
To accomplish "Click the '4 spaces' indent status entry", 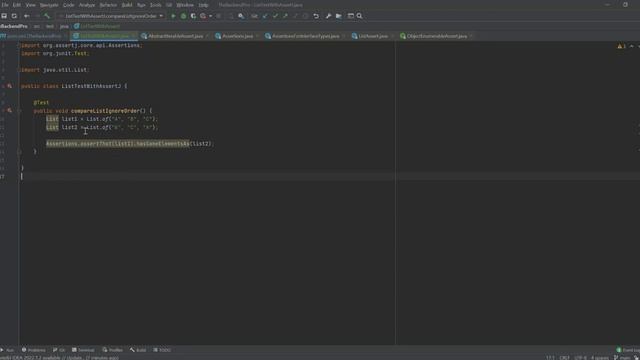I will (600, 358).
